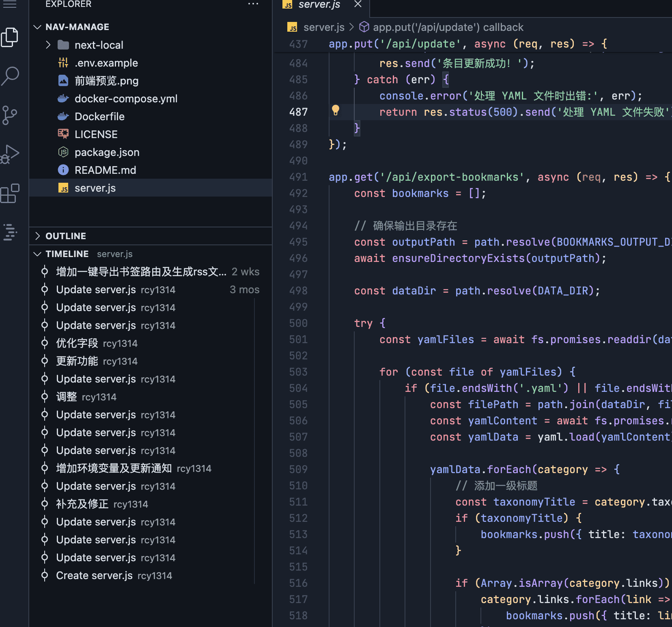This screenshot has height=627, width=672.
Task: Click the comment 确保输出目录存在
Action: 415,226
